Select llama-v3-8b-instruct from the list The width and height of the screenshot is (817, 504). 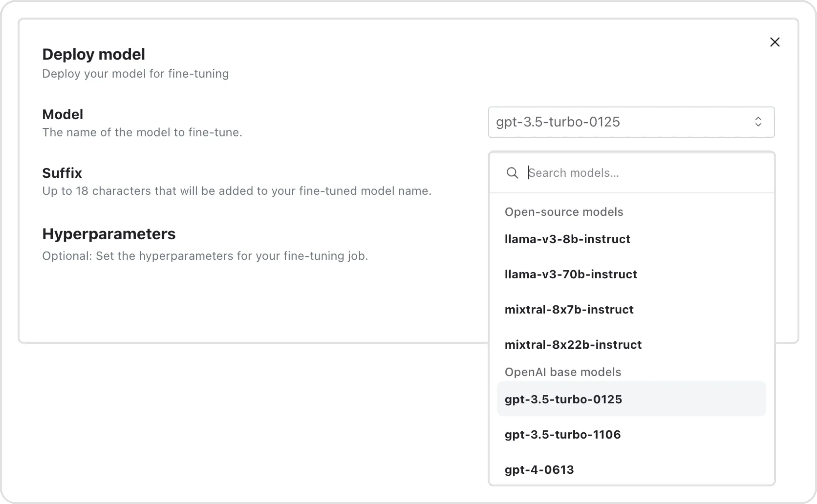click(x=567, y=239)
